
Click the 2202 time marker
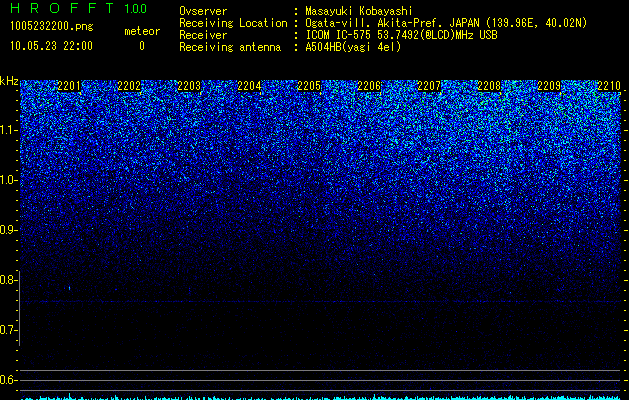tap(129, 86)
